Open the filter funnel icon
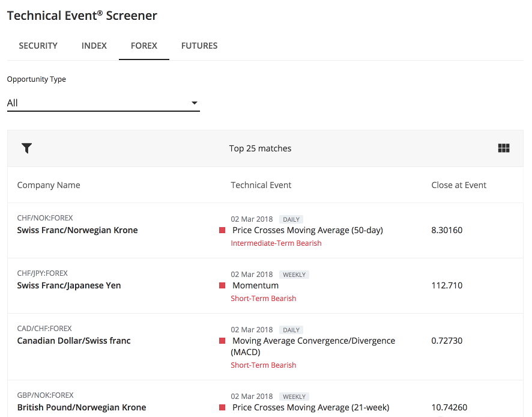 tap(26, 148)
